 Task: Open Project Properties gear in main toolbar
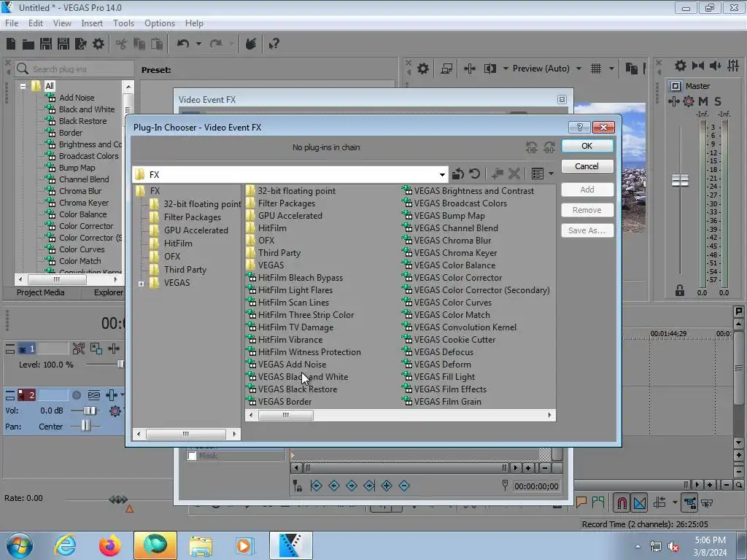tap(98, 44)
